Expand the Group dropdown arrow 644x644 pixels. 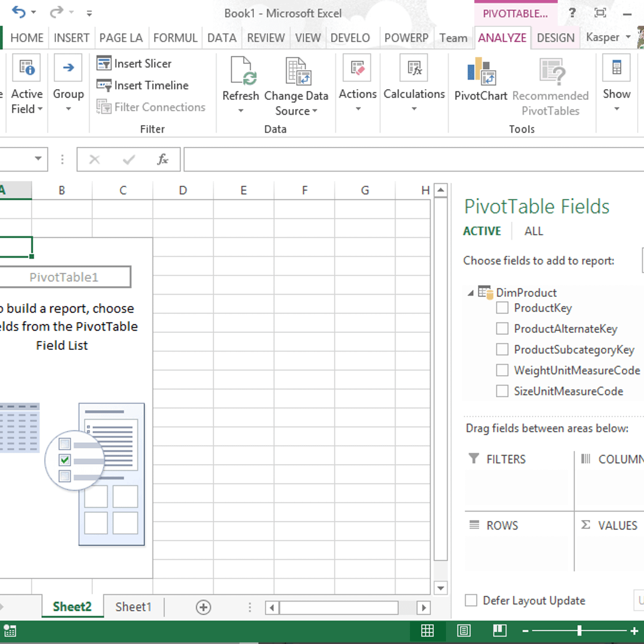[68, 109]
